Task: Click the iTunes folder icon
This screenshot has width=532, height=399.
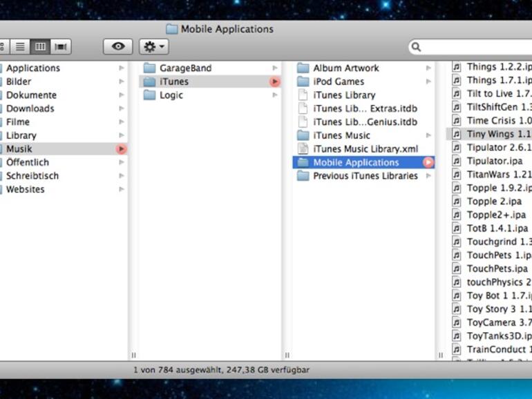Action: pos(149,81)
